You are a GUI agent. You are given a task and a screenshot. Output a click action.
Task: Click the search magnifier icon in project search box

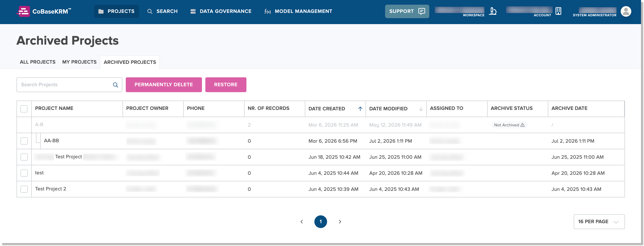pos(115,85)
